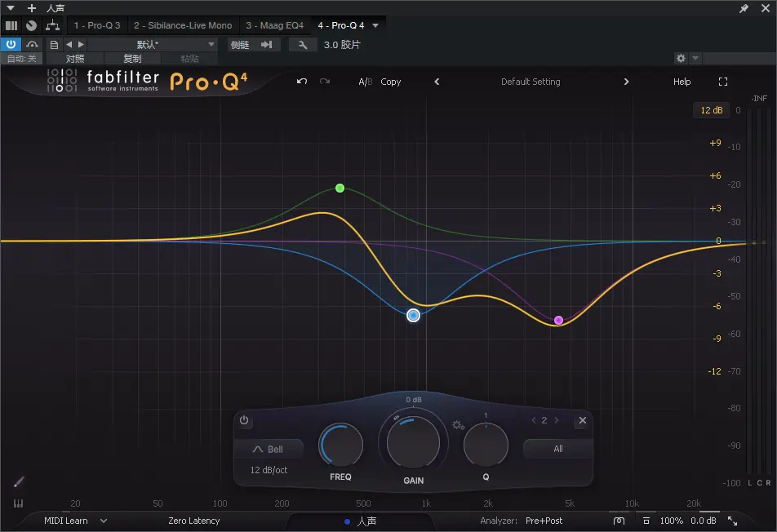Toggle the 自动: 关 automation button
The width and height of the screenshot is (777, 532).
point(22,59)
